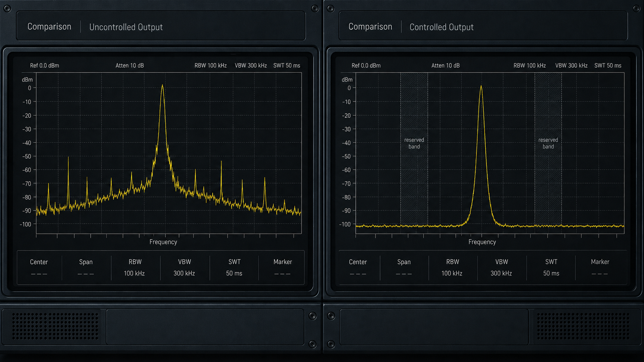
Task: Select Span field in Controlled Output panel
Action: 404,267
